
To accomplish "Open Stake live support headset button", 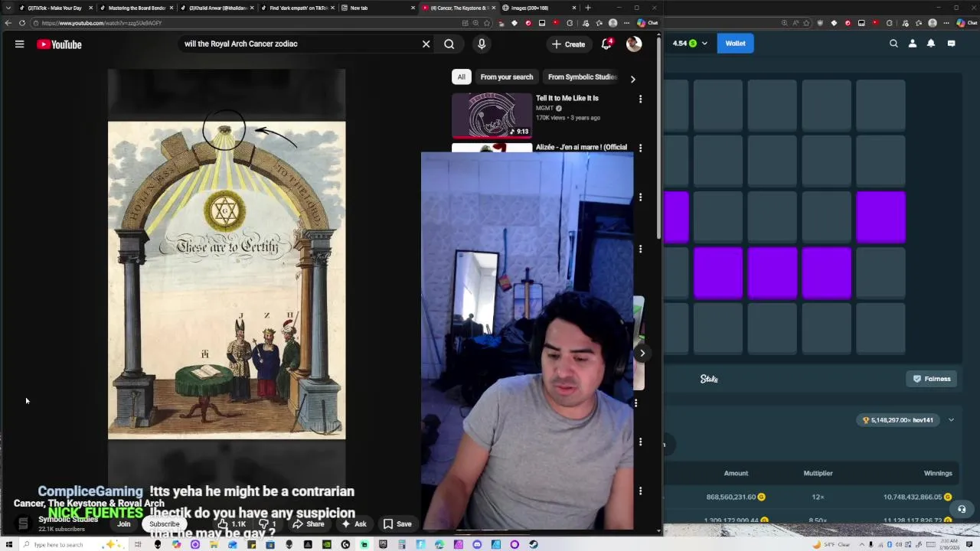I will [962, 510].
